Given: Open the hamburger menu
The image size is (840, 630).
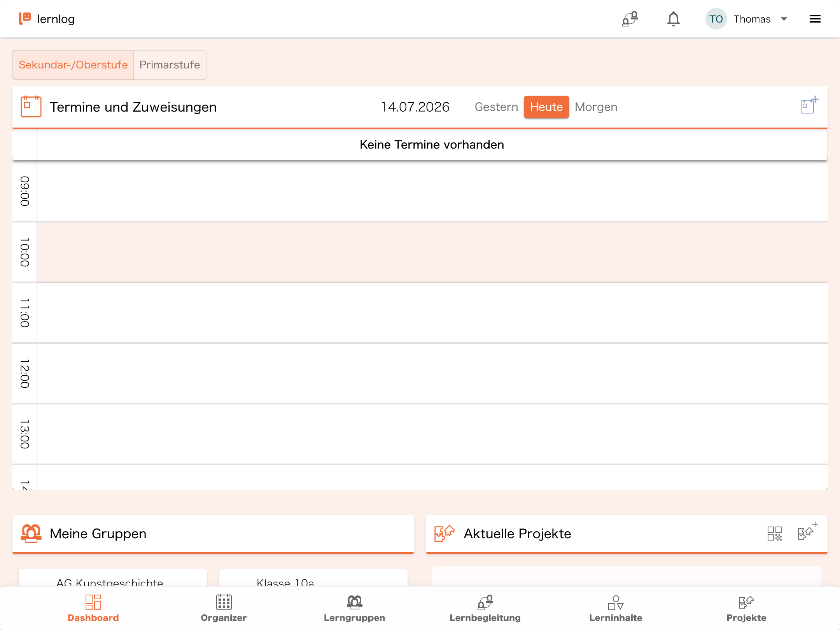Looking at the screenshot, I should [815, 19].
